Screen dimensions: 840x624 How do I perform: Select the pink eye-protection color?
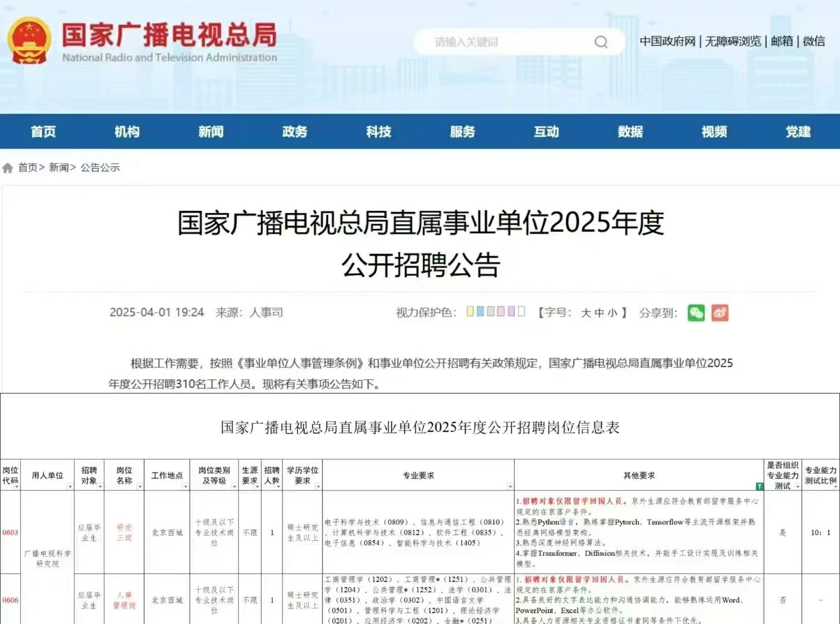point(501,311)
